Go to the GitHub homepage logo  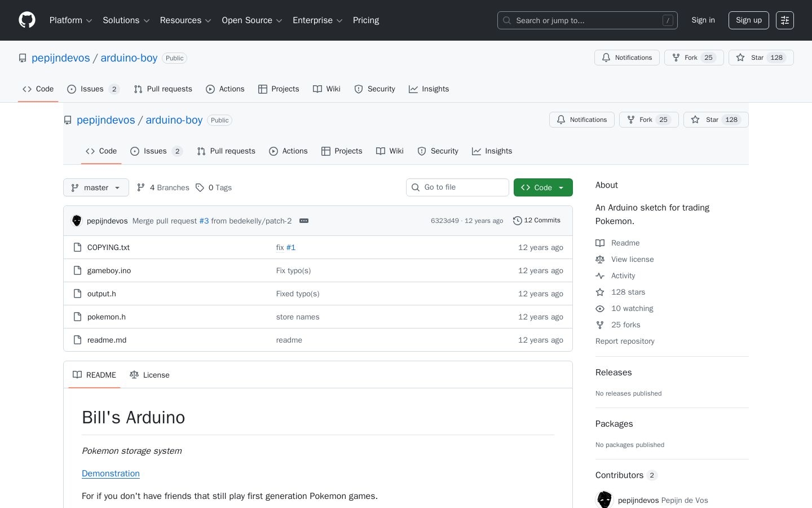click(x=27, y=20)
